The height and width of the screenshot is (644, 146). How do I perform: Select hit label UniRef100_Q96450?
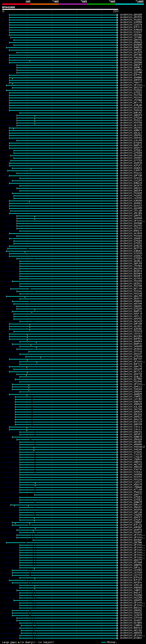click(131, 306)
